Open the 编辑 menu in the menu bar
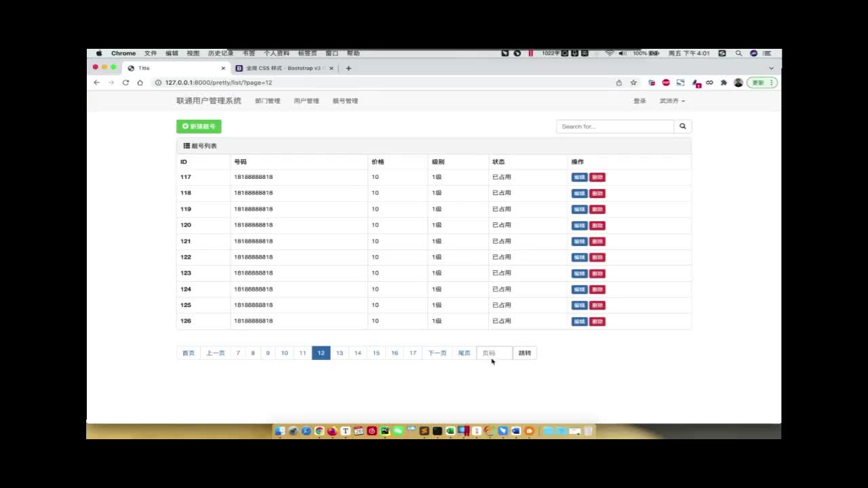The height and width of the screenshot is (488, 868). (x=172, y=53)
